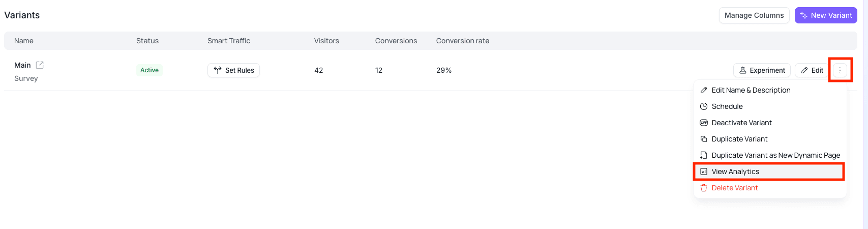Open Manage Columns
Screen dimensions: 868x229
coord(754,15)
